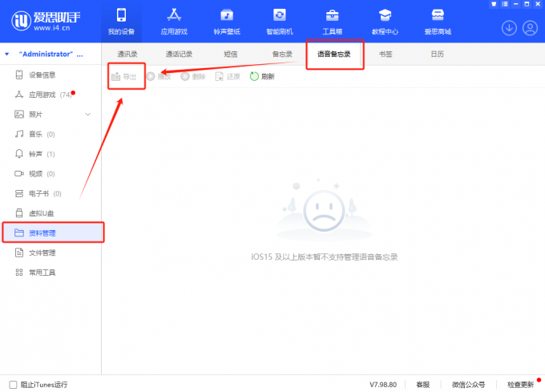This screenshot has width=545, height=392.
Task: Open the user account profile icon
Action: [530, 28]
